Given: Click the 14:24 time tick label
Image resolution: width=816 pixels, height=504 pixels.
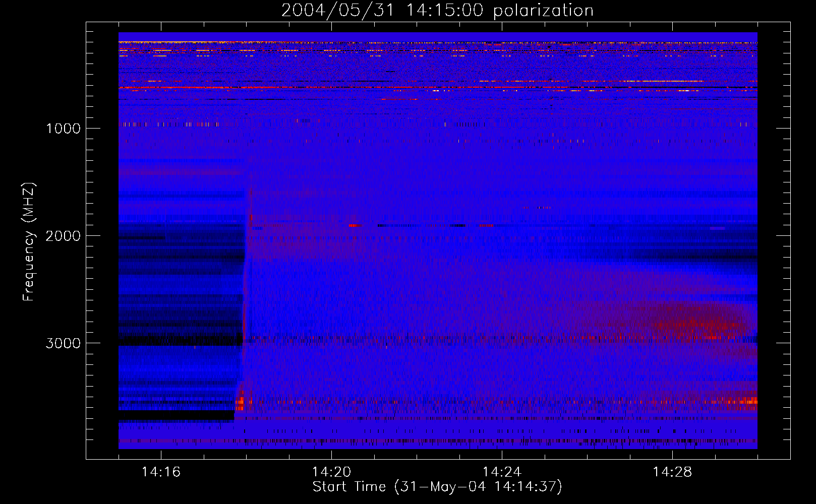Looking at the screenshot, I should coord(502,472).
